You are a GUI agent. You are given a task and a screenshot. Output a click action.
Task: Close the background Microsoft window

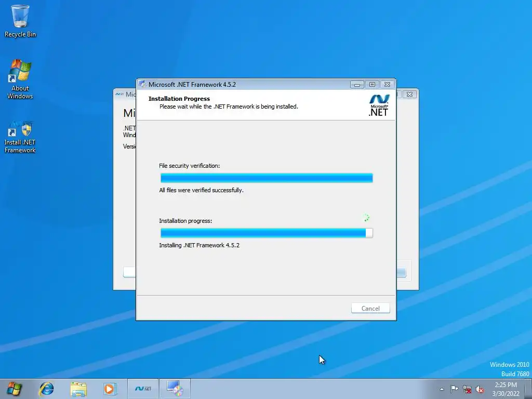coord(409,95)
